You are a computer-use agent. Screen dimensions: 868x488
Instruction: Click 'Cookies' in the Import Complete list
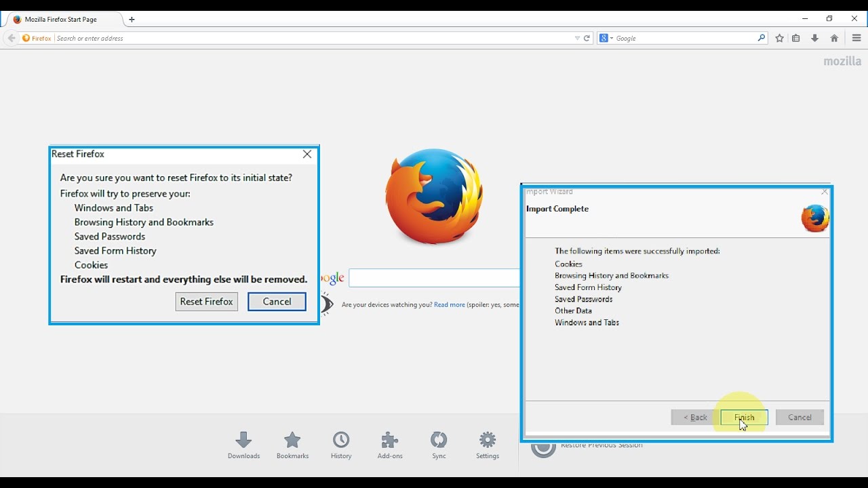(568, 264)
